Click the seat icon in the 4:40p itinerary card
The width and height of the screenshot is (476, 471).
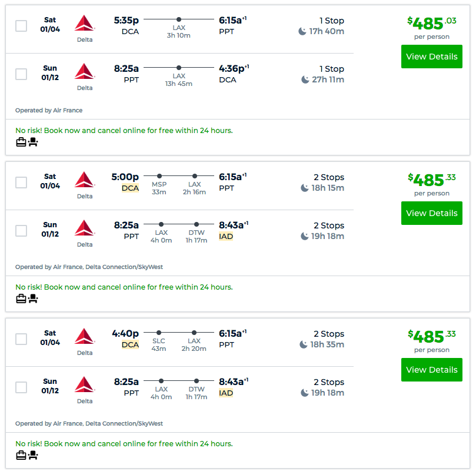coord(34,455)
